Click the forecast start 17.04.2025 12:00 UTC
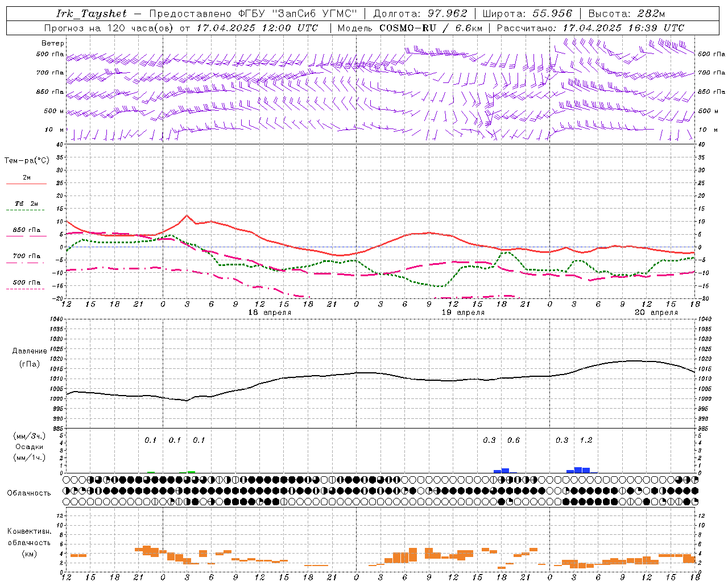 257,28
